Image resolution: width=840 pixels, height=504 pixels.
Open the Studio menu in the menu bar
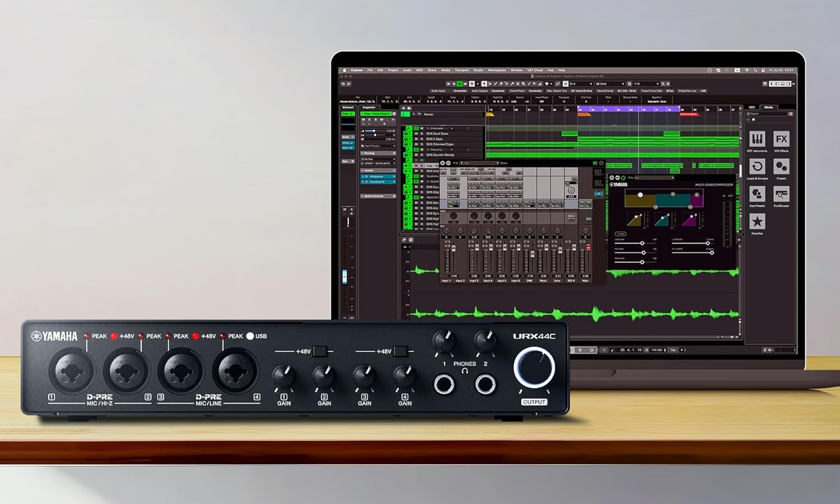tap(479, 70)
